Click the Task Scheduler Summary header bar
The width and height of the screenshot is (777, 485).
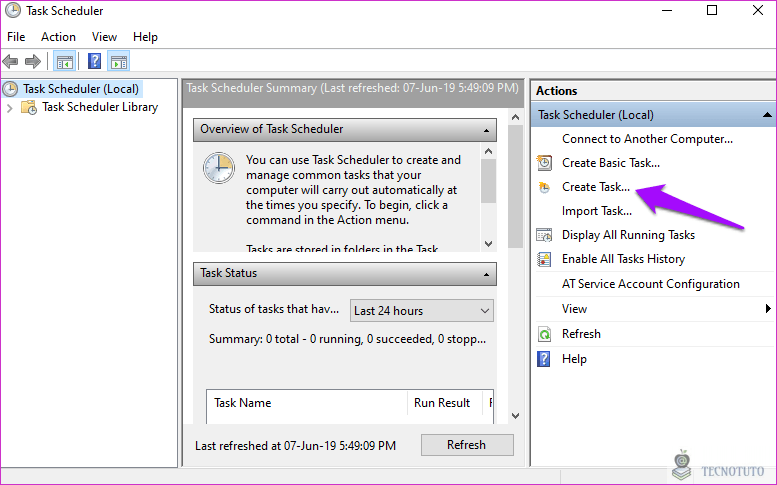click(x=353, y=92)
